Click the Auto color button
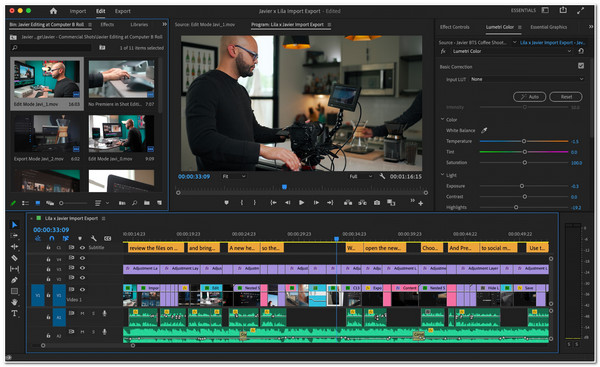The image size is (600, 367). click(530, 97)
